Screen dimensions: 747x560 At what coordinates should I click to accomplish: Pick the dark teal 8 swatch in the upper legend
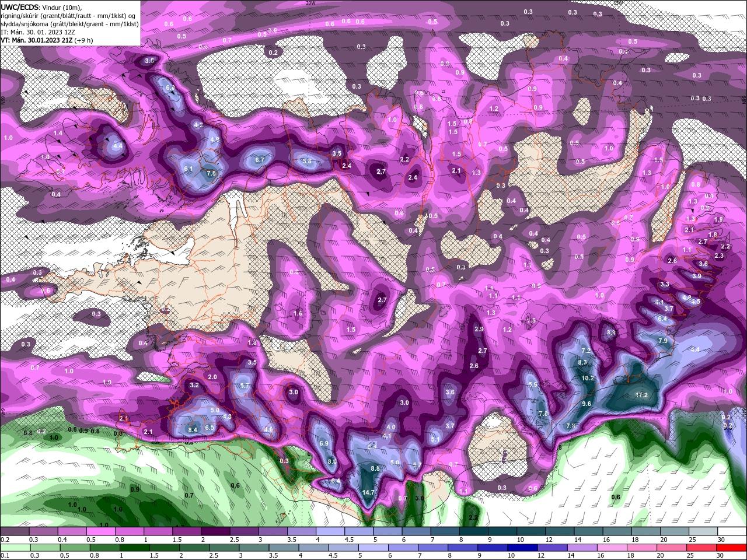(474, 532)
